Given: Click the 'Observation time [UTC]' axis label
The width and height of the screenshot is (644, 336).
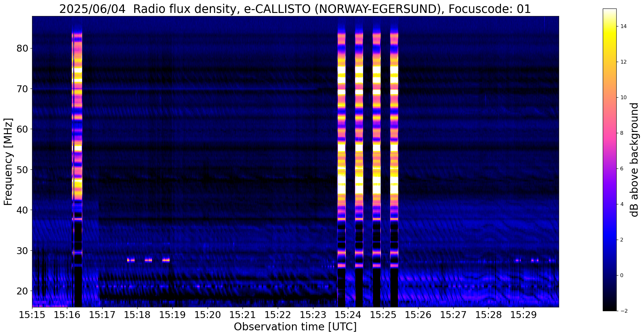Looking at the screenshot, I should (295, 327).
